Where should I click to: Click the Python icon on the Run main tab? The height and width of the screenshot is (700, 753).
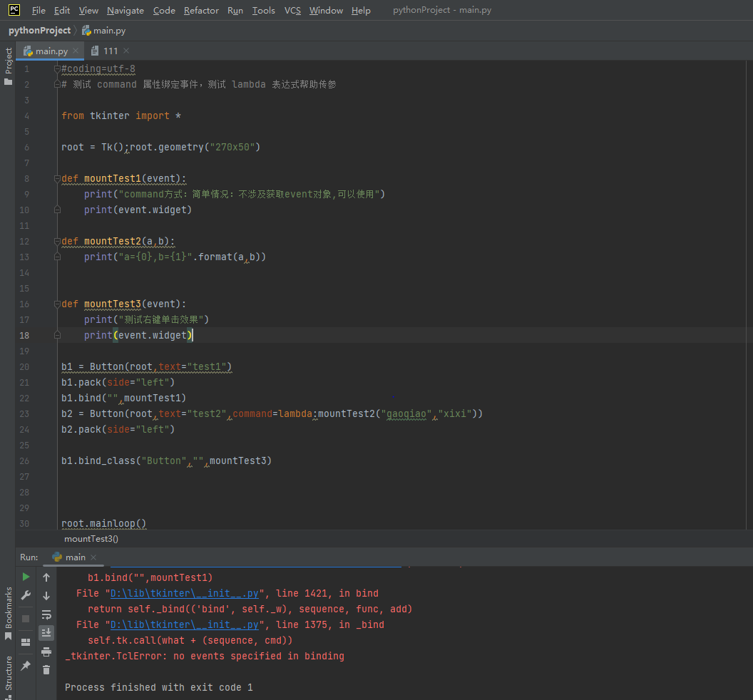[57, 557]
